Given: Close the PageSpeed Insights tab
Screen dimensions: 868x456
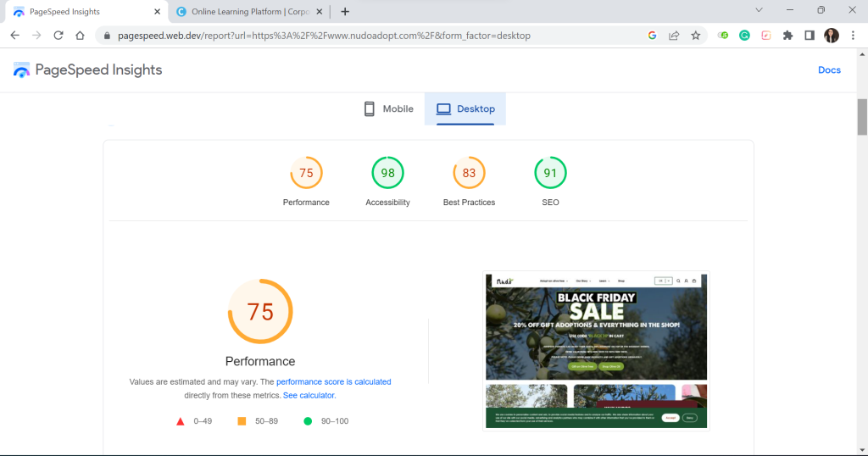Looking at the screenshot, I should tap(157, 12).
